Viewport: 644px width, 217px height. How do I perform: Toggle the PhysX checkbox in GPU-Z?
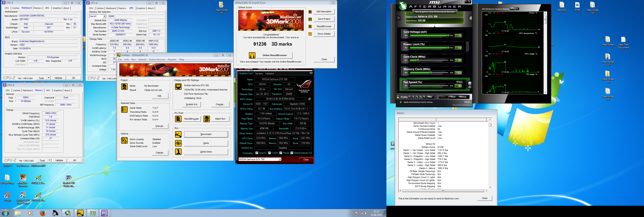click(281, 153)
